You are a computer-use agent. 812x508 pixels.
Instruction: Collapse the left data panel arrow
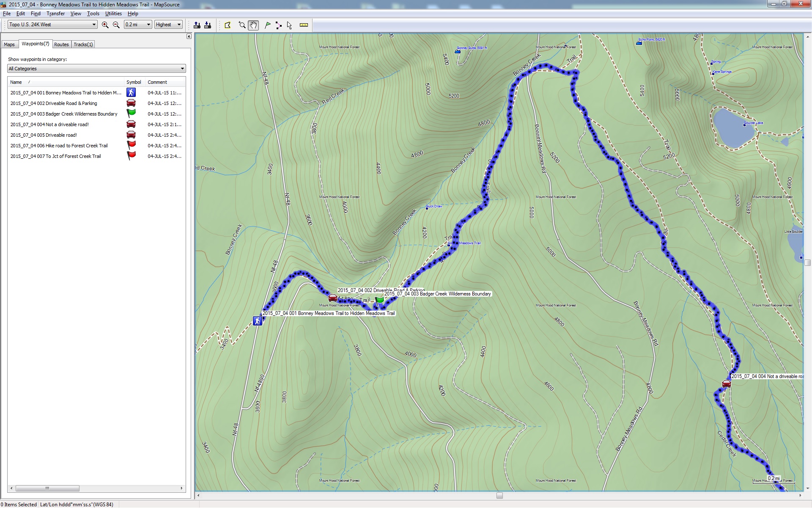point(189,36)
